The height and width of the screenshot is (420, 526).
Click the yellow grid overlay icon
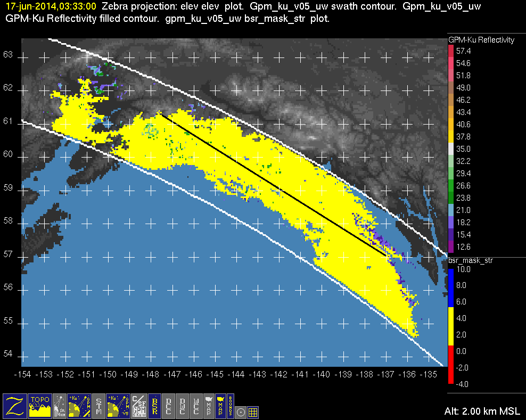253,413
